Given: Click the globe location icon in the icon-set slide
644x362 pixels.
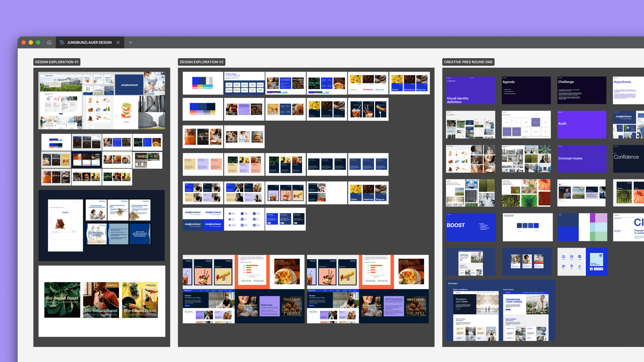Looking at the screenshot, I should (579, 257).
